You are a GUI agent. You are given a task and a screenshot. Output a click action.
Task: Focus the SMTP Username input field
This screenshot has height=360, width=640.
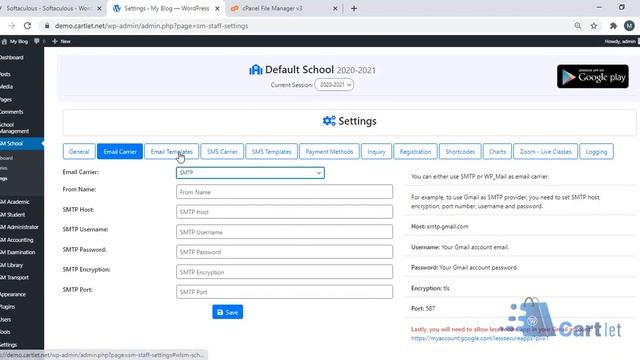284,232
